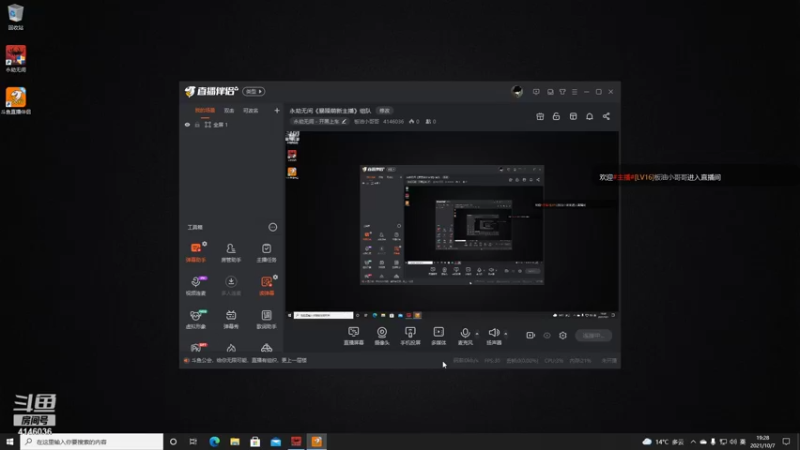Open the toolbox tool with red HOT badge
Screen dimensions: 800x450
tap(196, 348)
